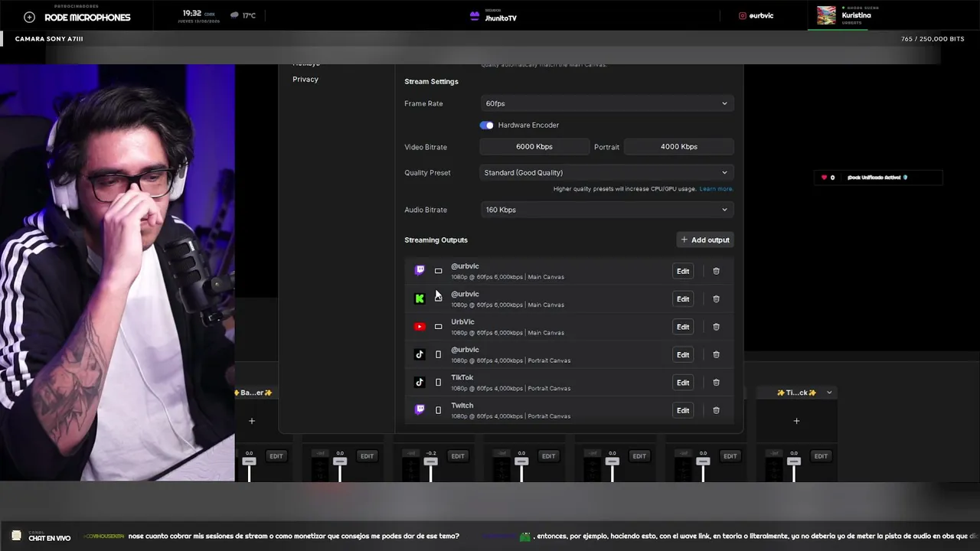Edit the Kick @urbvic output
980x551 pixels.
683,298
